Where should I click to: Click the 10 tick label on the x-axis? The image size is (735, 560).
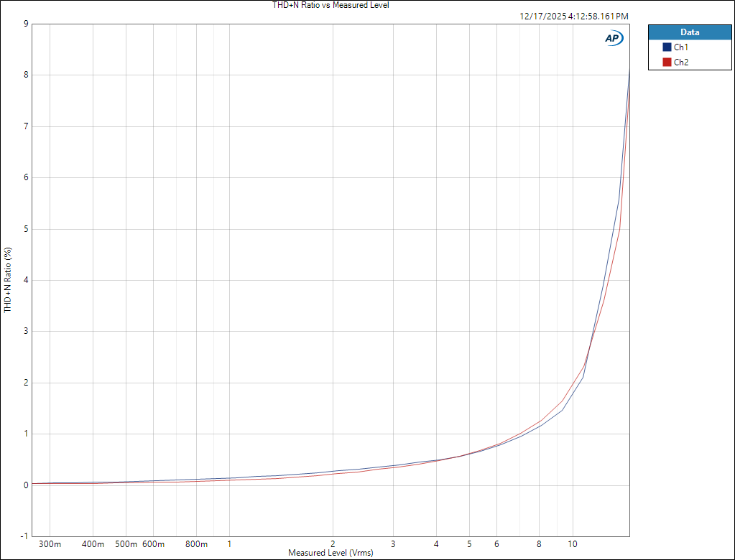click(572, 544)
